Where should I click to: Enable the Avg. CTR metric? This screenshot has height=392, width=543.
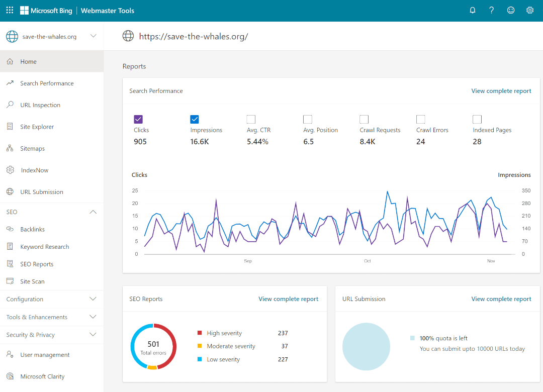pyautogui.click(x=251, y=119)
